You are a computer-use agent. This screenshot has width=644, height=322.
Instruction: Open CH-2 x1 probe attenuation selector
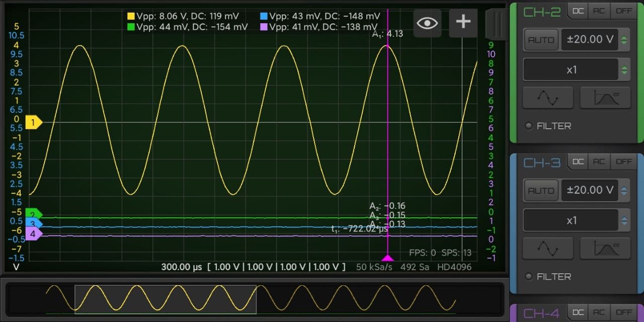(577, 69)
